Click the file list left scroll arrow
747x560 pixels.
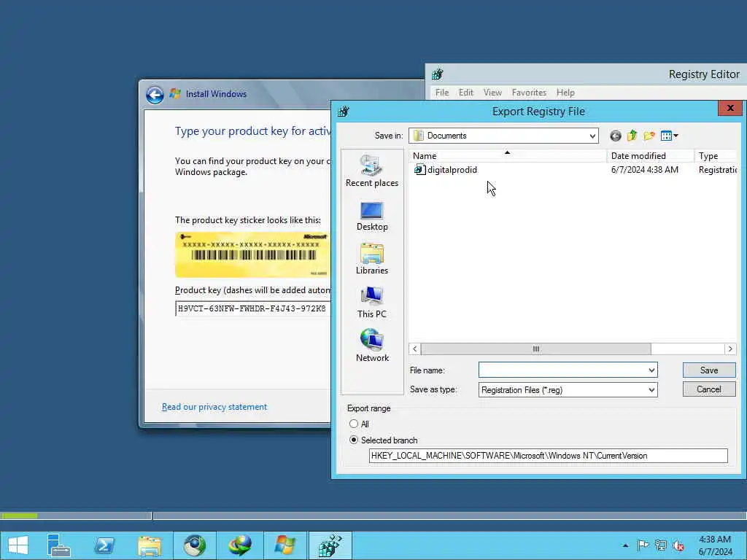pos(415,349)
